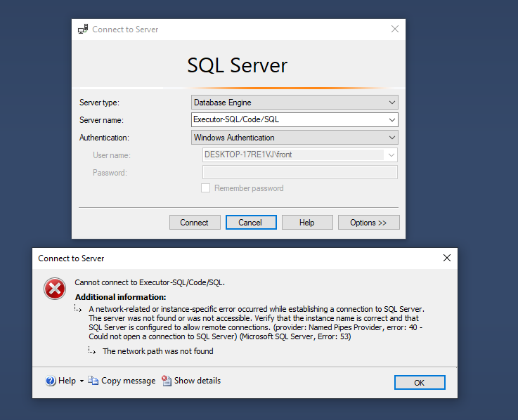
Task: Open the Help dropdown arrow menu
Action: (x=82, y=381)
